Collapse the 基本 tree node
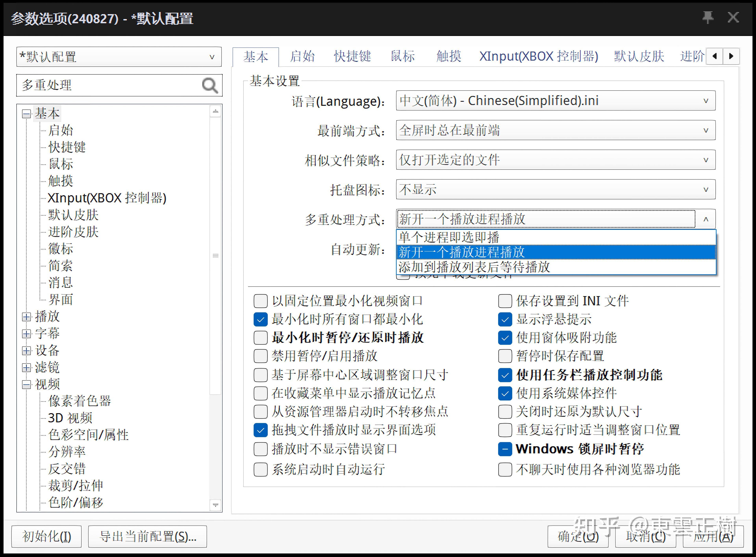756x557 pixels. coord(26,114)
